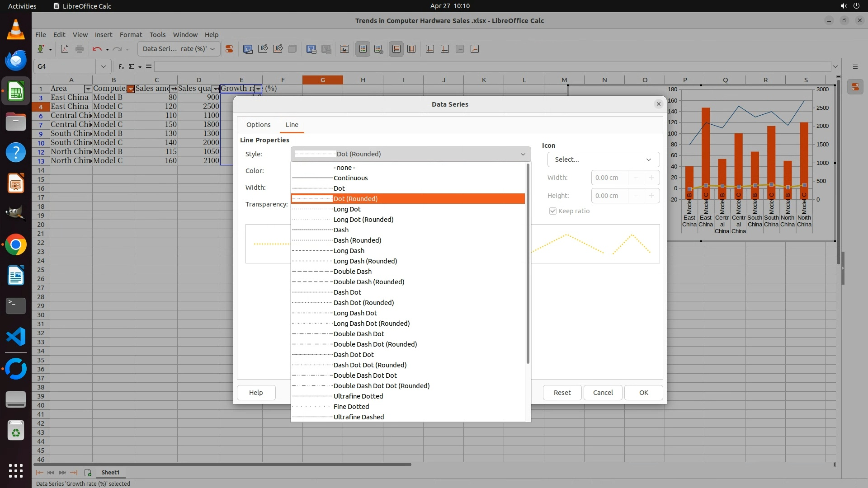The height and width of the screenshot is (488, 868).
Task: Click the Vertical Grids toolbar icon
Action: tap(411, 49)
